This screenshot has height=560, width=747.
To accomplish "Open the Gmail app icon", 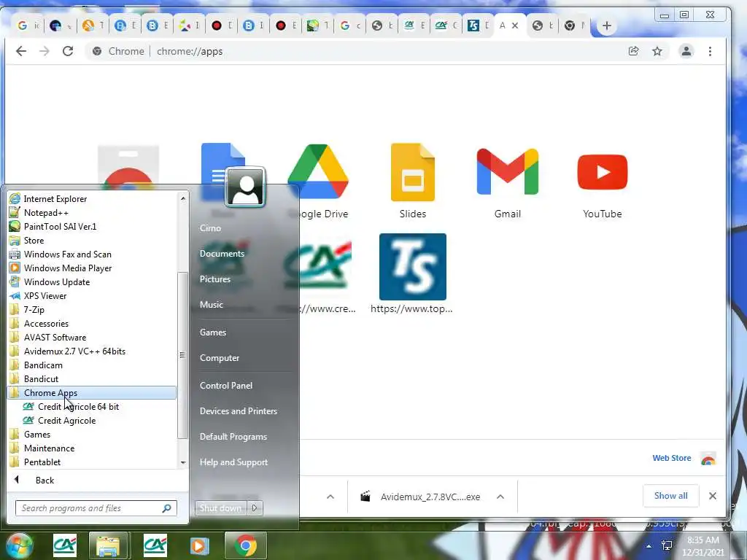I will pos(508,171).
